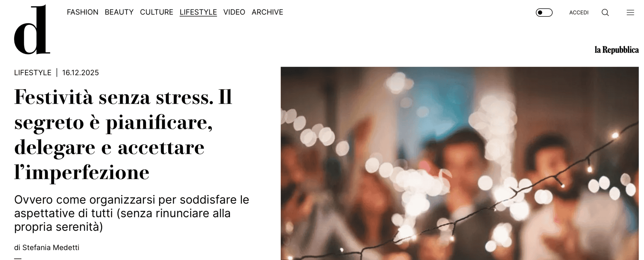Open the underlined LIFESTYLE nav item
This screenshot has height=260, width=644.
coord(198,12)
